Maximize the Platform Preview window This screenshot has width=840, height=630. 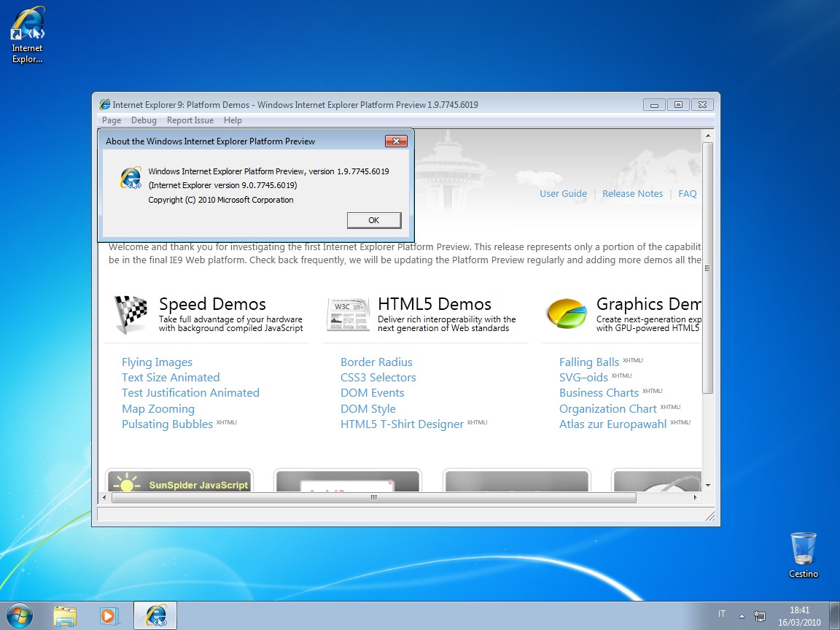point(678,105)
